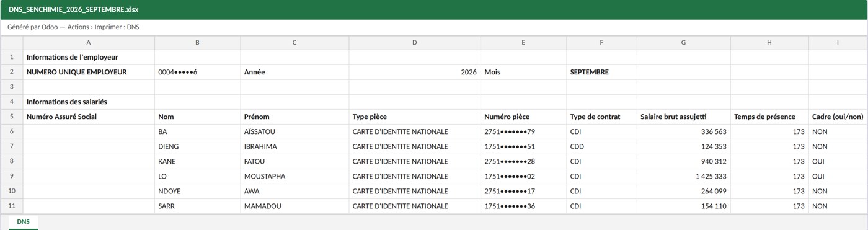
Task: Select the name cell LO
Action: click(x=198, y=176)
